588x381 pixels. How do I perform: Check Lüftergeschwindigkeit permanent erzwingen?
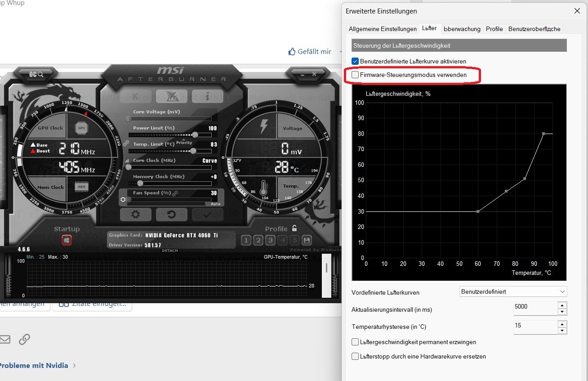pos(355,342)
